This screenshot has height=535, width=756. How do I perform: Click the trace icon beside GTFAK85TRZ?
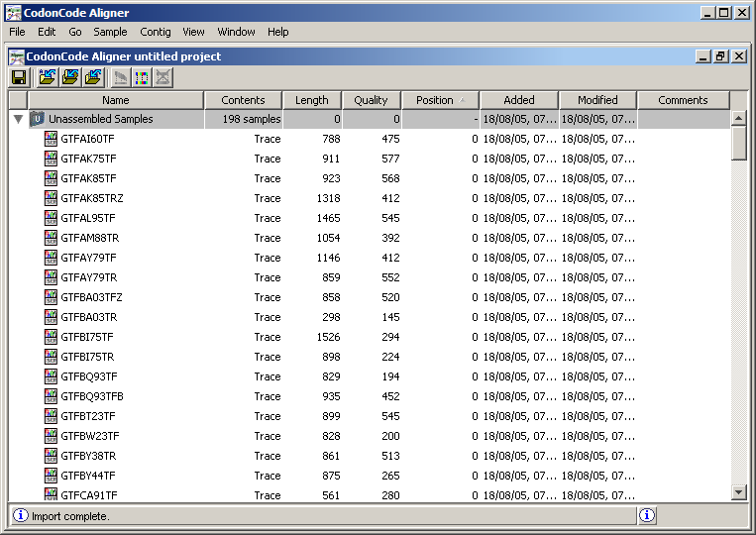coord(51,198)
